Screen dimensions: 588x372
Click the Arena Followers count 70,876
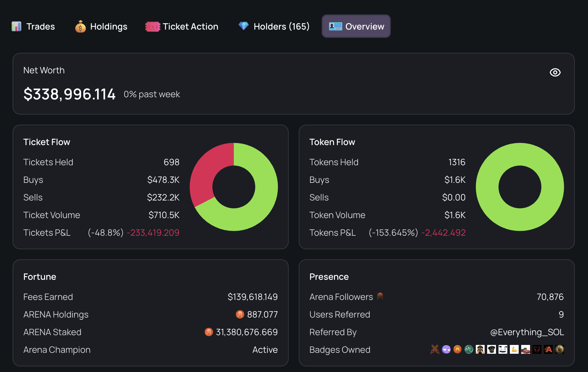[x=550, y=297]
